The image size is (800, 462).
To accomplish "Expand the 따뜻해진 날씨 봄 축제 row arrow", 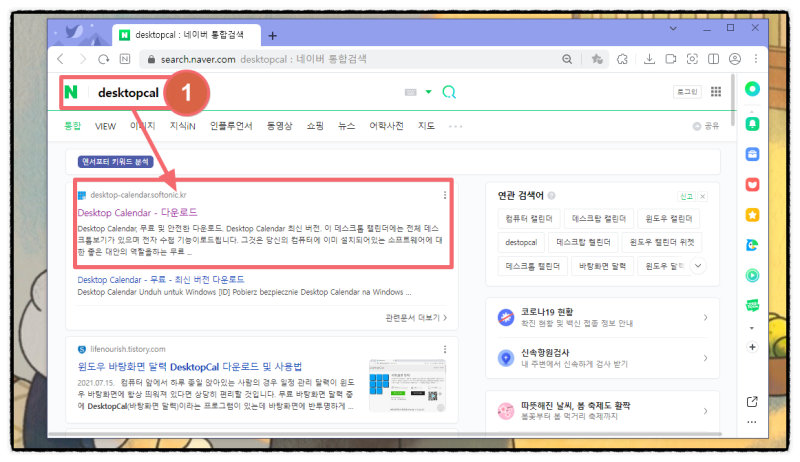I will coord(706,411).
